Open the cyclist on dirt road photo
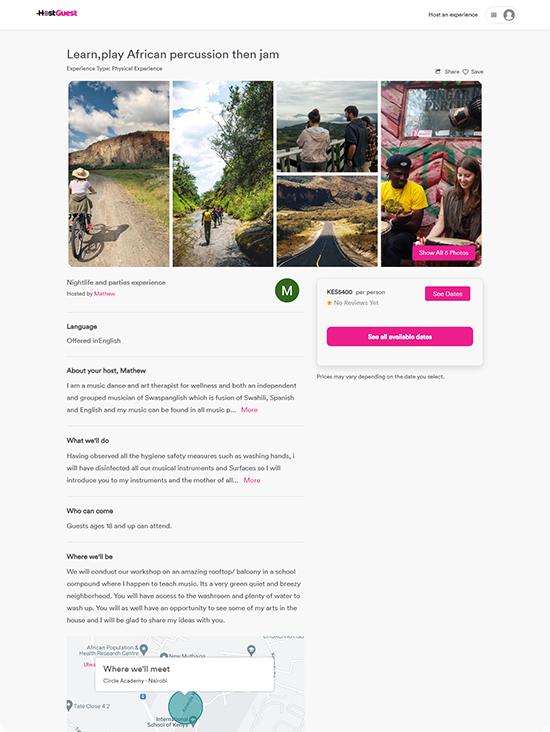The width and height of the screenshot is (550, 732). [119, 174]
